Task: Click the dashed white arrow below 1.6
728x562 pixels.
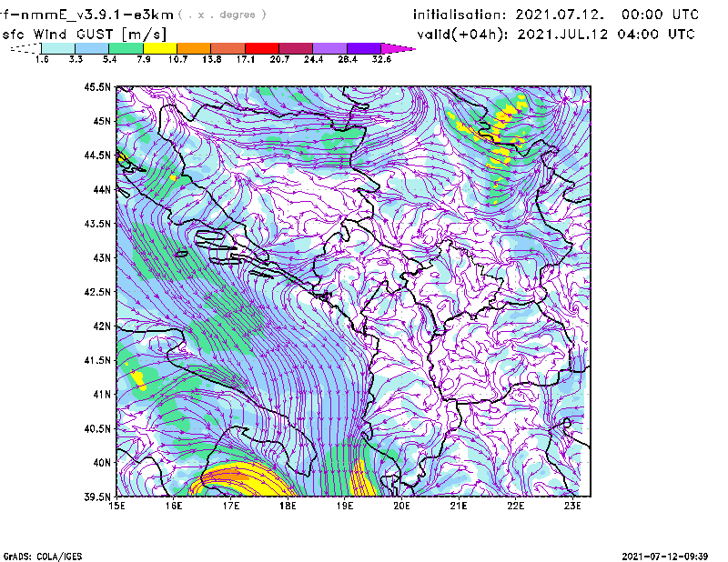Action: click(x=25, y=48)
